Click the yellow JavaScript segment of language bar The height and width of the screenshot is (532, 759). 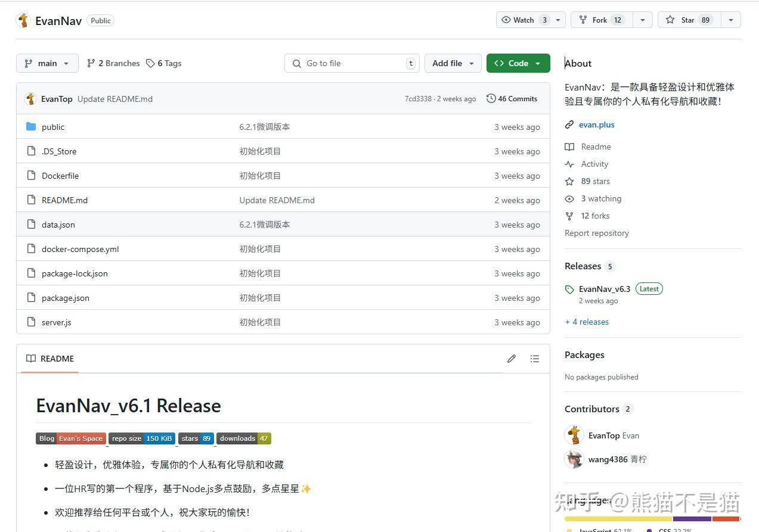pyautogui.click(x=618, y=519)
